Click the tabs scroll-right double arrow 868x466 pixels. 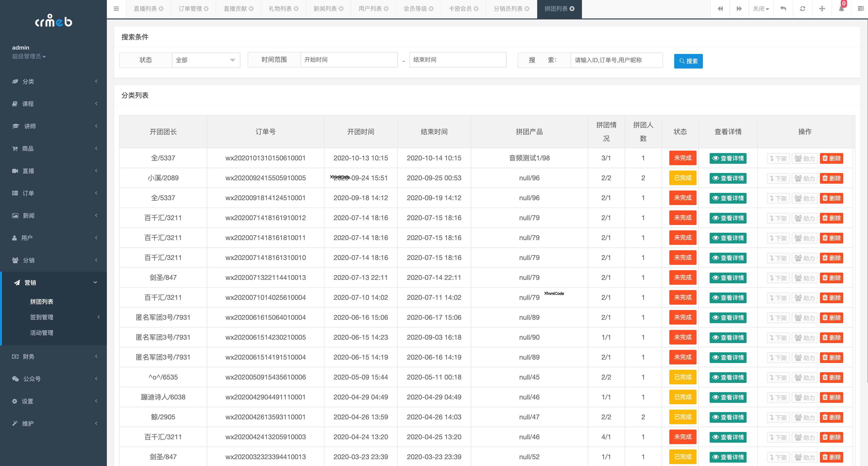[739, 9]
